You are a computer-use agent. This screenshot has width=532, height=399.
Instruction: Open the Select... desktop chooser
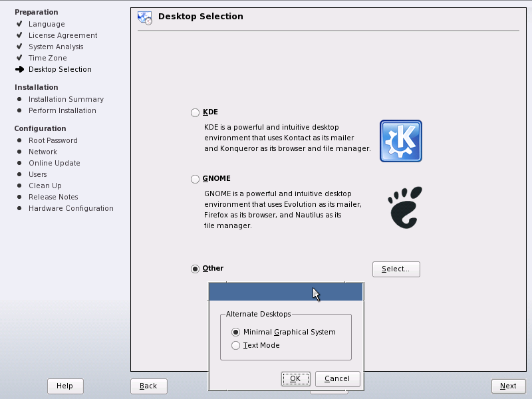pyautogui.click(x=396, y=269)
